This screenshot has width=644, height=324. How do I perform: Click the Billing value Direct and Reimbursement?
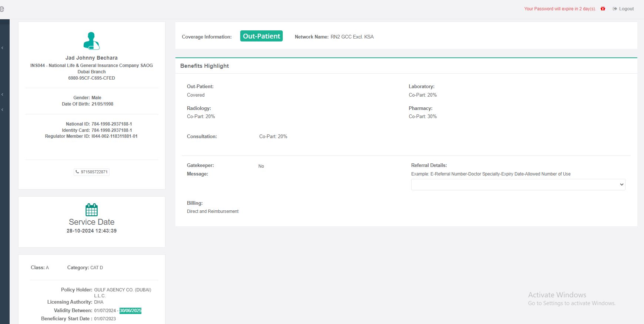tap(212, 211)
